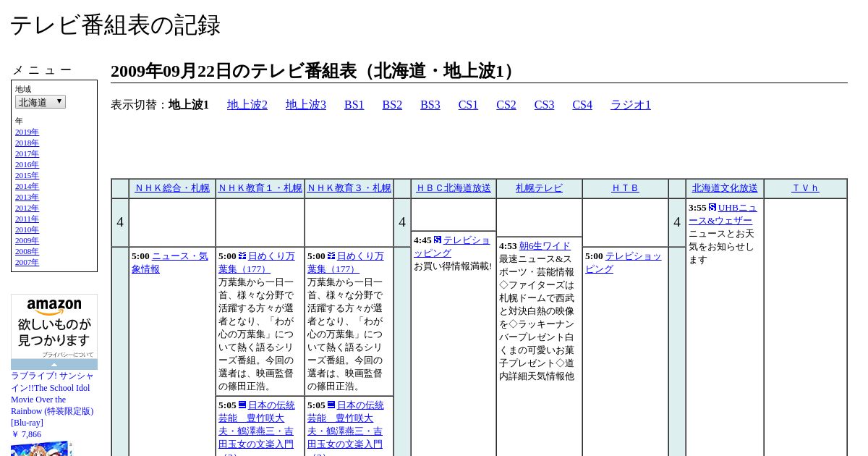Image resolution: width=868 pixels, height=456 pixels.
Task: Open 朝6生ワイド program at 4:53
Action: pos(545,246)
